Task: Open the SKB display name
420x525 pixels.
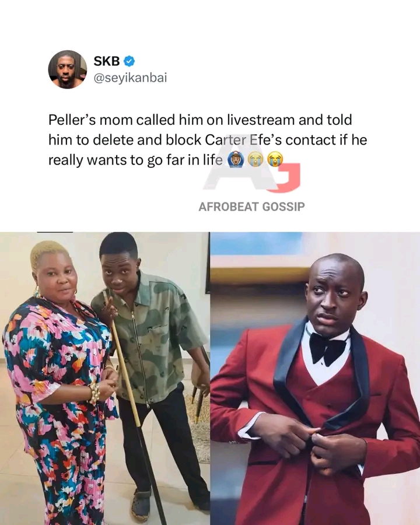Action: coord(107,61)
